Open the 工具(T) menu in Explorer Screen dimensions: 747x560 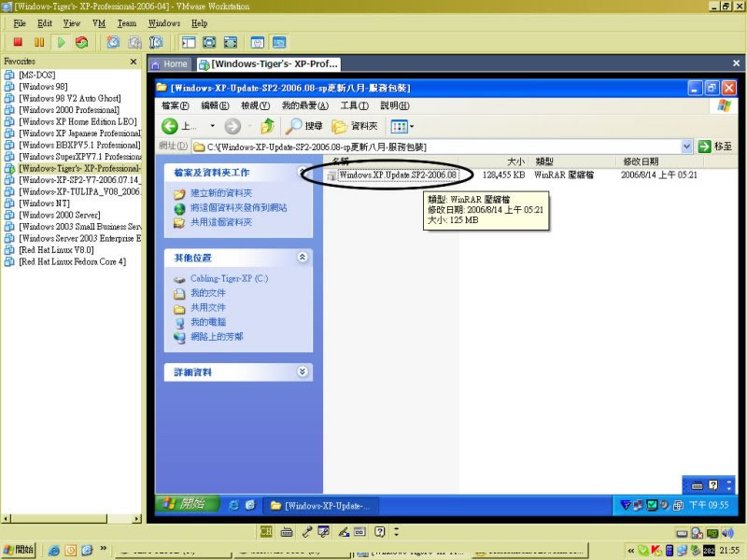tap(354, 105)
